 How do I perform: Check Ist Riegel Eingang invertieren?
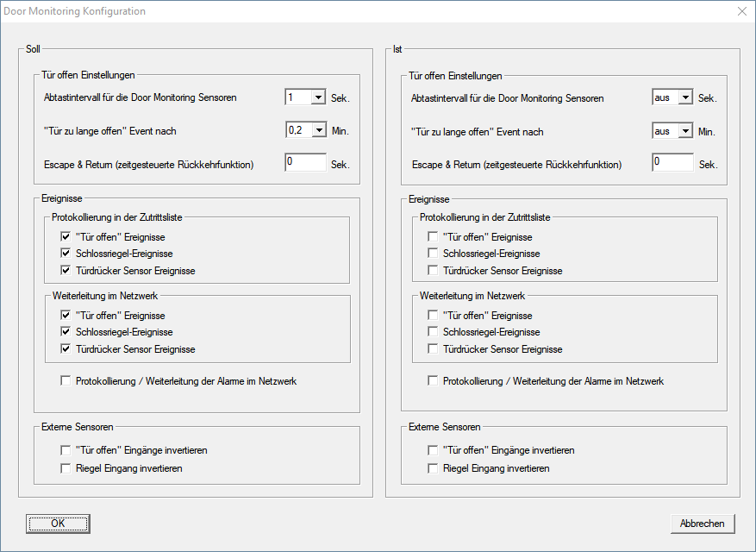434,468
